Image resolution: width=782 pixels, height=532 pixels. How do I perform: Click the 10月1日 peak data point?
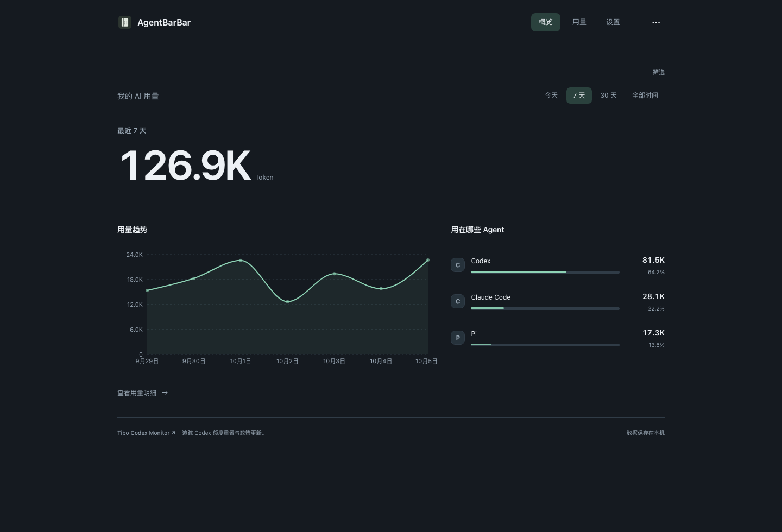pyautogui.click(x=241, y=261)
